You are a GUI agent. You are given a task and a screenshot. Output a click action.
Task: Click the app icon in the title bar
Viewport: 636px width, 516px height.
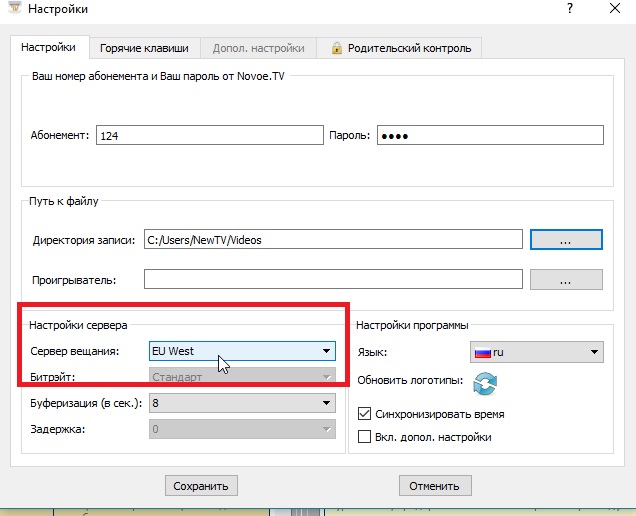tap(15, 7)
